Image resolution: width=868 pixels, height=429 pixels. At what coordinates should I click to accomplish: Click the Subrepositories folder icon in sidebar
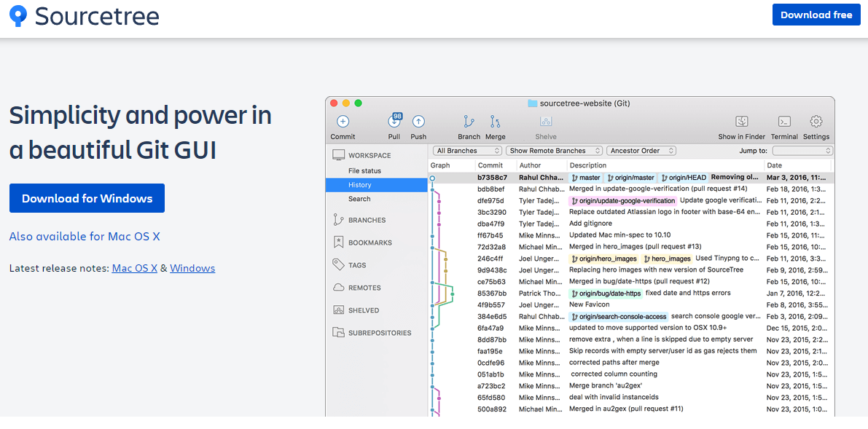[x=338, y=333]
